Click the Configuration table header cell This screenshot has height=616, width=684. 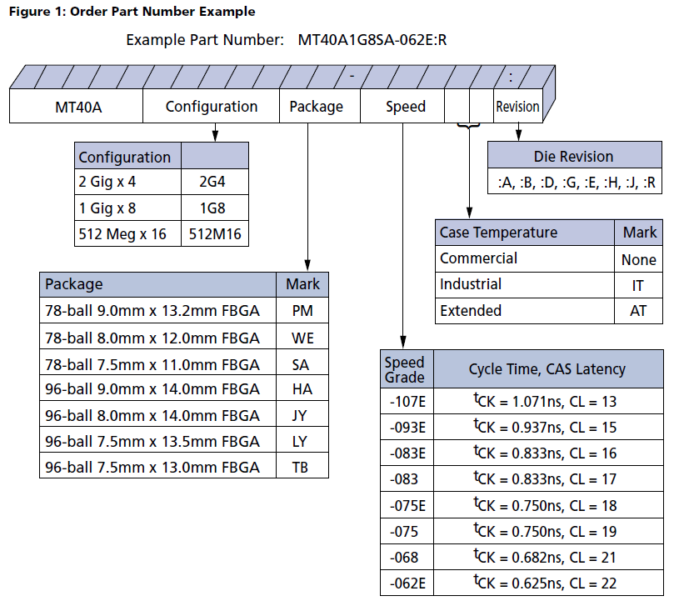[127, 156]
